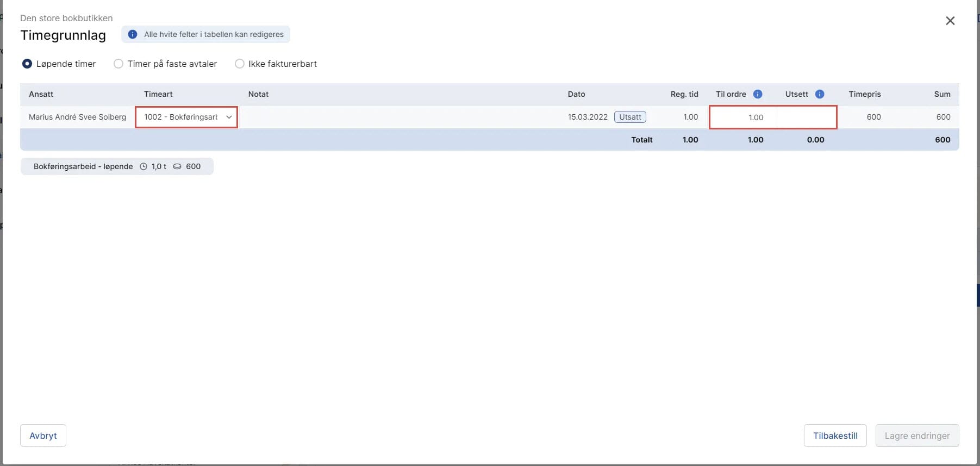Click the Timeart dropdown chevron arrow
The image size is (980, 466).
coord(229,117)
